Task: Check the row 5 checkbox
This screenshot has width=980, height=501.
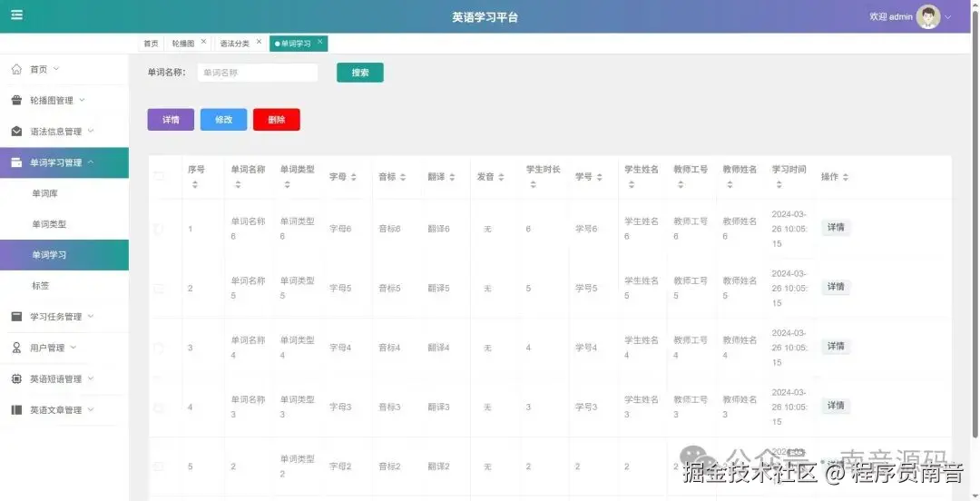Action: (159, 467)
